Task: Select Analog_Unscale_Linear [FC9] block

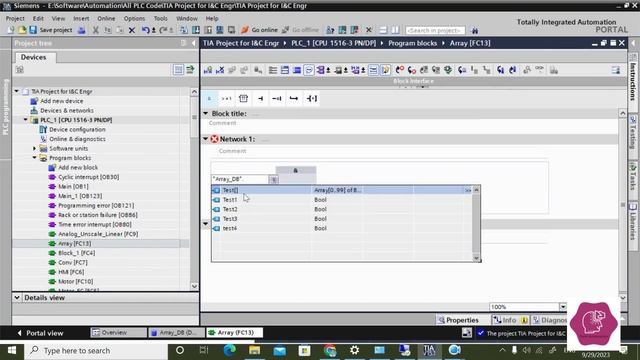Action: pyautogui.click(x=98, y=234)
